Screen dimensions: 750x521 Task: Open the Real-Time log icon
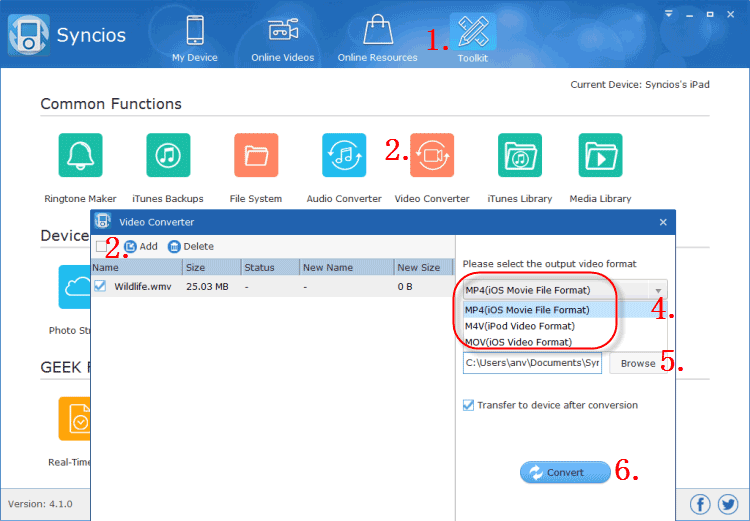75,419
